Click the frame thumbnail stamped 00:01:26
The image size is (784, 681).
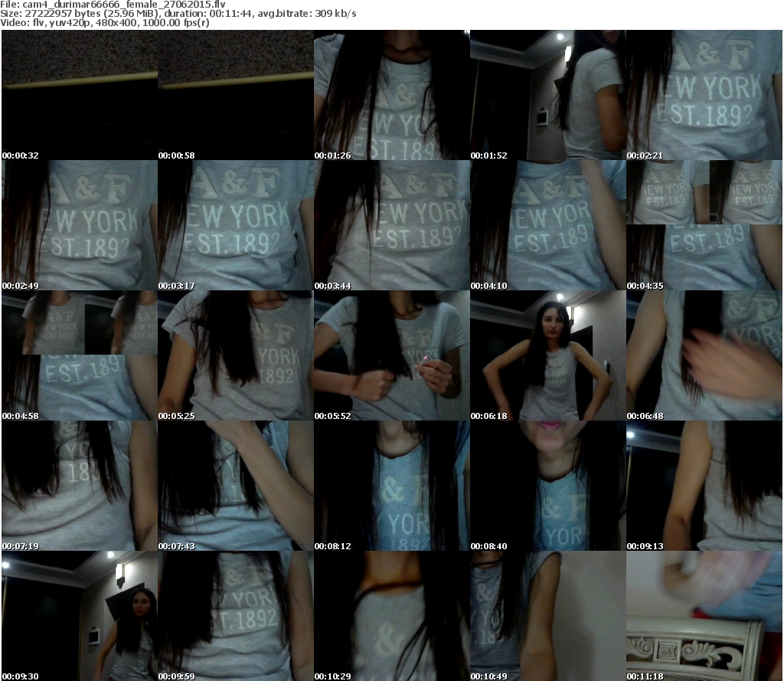click(x=391, y=95)
